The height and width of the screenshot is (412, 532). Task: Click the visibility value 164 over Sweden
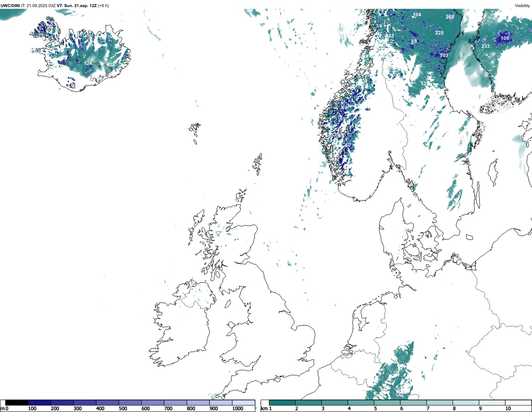tap(417, 15)
